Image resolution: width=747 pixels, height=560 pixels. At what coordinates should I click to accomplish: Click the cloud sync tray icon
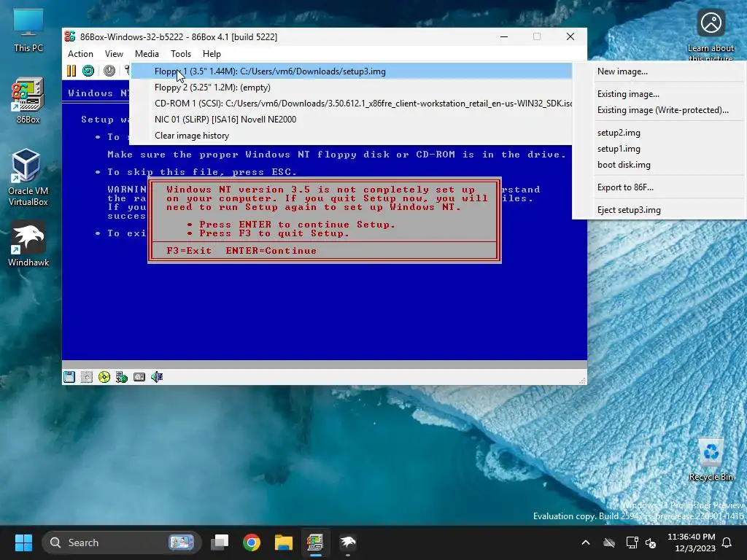(x=609, y=542)
